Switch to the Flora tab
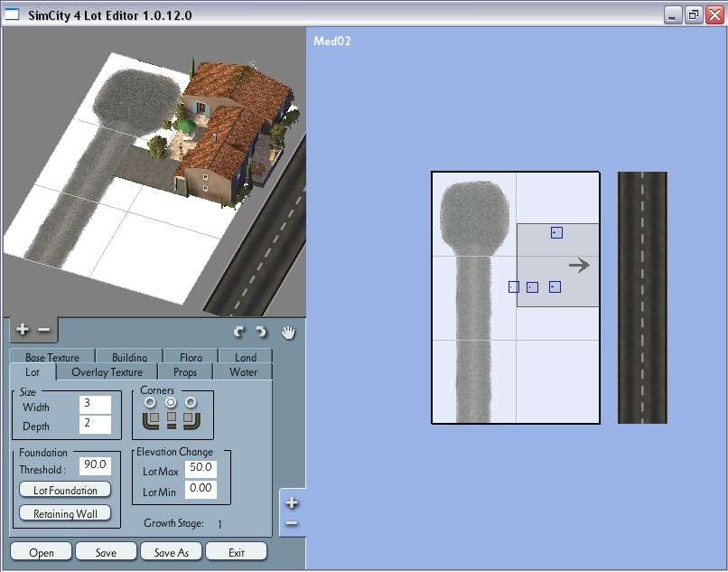This screenshot has height=572, width=728. coord(191,356)
